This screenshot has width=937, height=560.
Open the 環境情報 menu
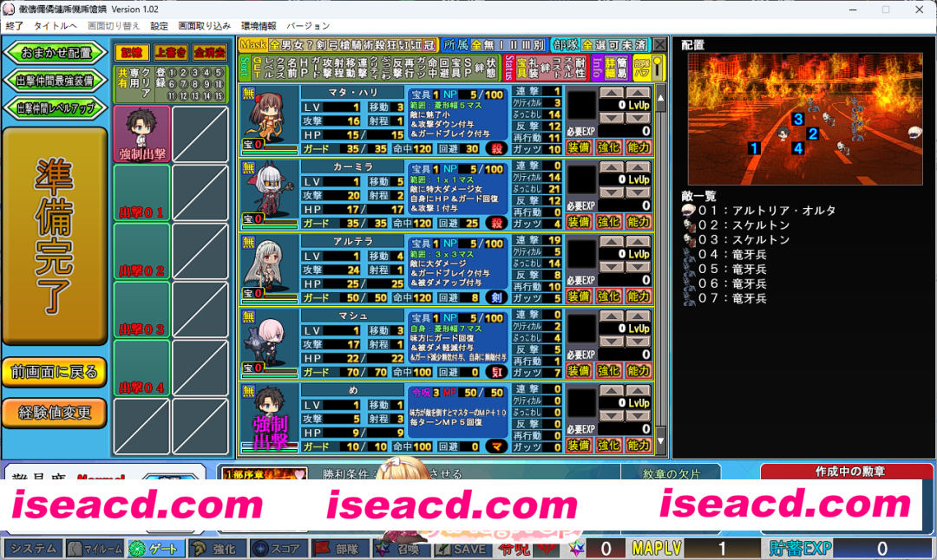coord(259,26)
